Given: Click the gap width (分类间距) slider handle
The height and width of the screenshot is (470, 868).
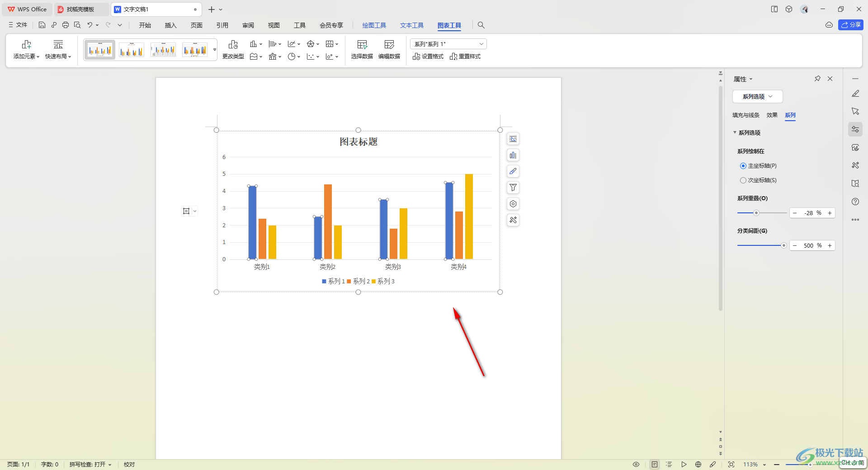Looking at the screenshot, I should 784,245.
